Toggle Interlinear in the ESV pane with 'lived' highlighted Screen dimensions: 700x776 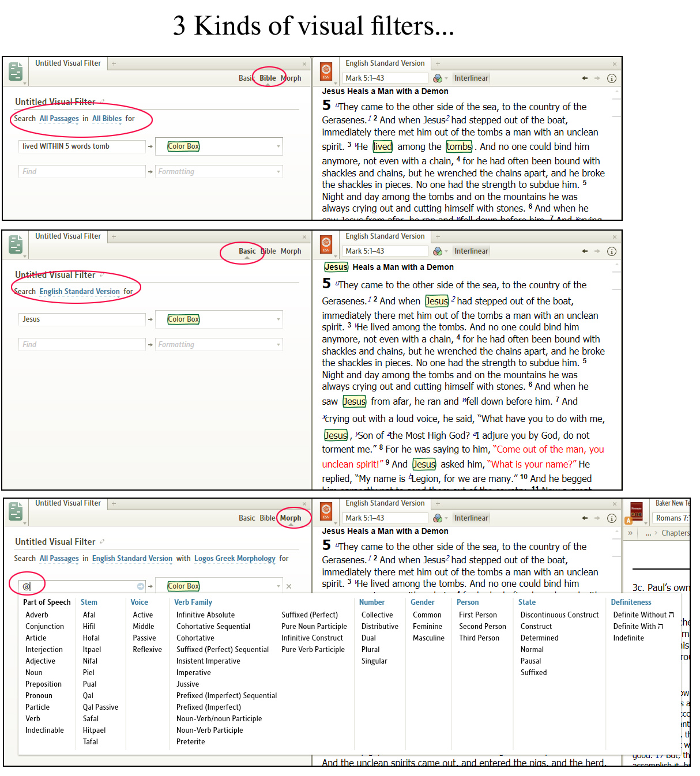[471, 78]
